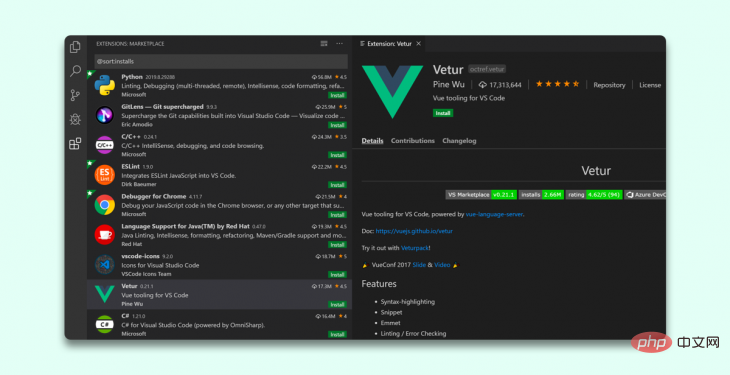Screen dimensions: 730x375
Task: Open the More Actions ellipsis menu
Action: (x=339, y=44)
